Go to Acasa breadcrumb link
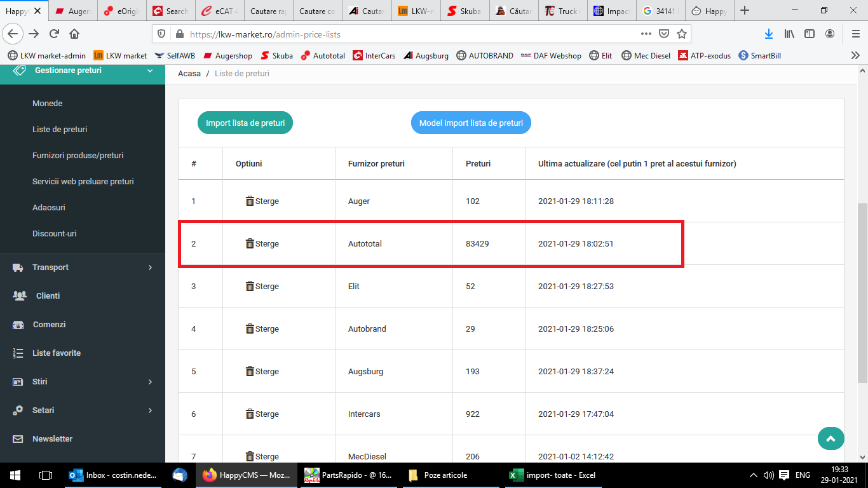Viewport: 868px width, 488px height. click(189, 74)
